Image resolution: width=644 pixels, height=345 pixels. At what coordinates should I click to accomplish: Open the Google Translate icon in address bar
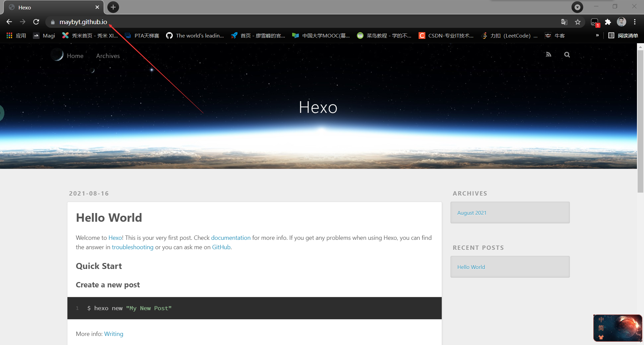coord(564,22)
